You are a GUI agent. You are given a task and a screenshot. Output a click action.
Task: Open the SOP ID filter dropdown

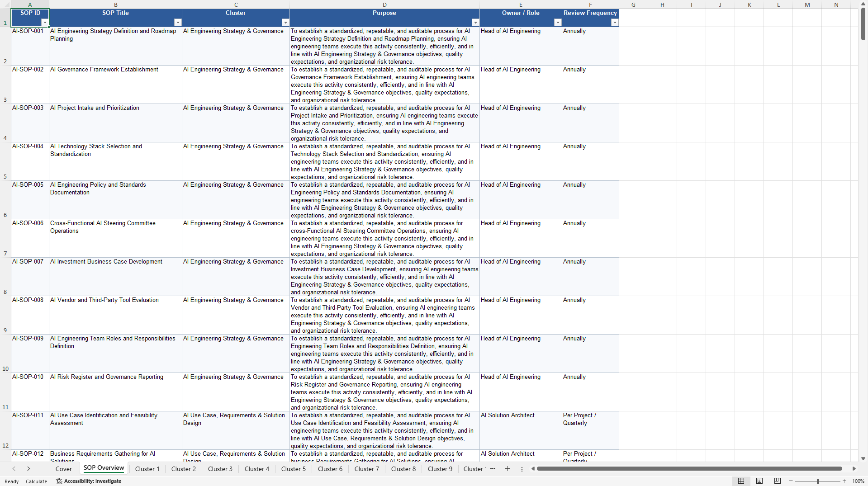pyautogui.click(x=44, y=23)
